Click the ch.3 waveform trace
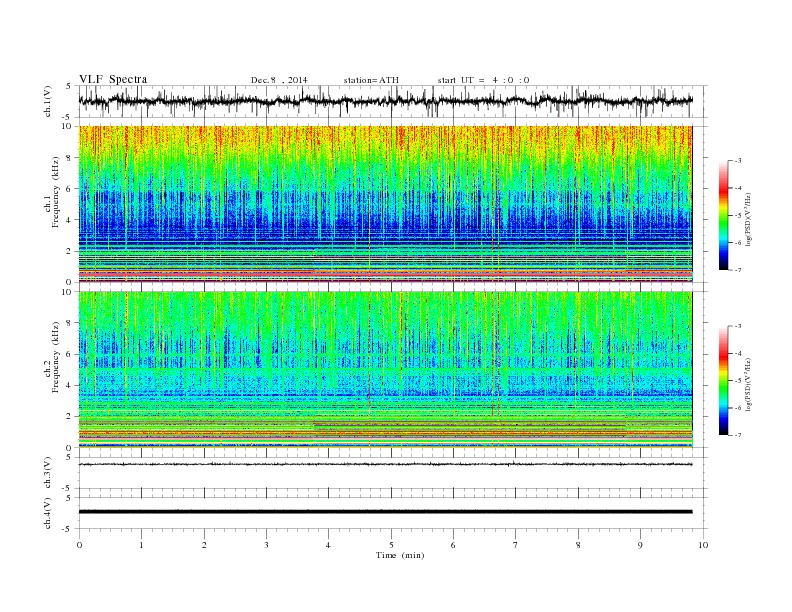This screenshot has width=792, height=612. pos(385,464)
